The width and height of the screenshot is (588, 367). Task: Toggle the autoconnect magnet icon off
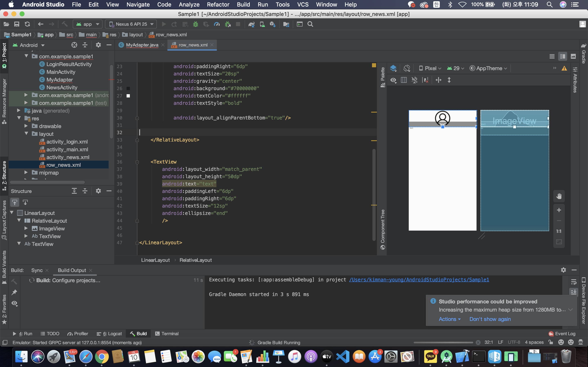click(414, 80)
